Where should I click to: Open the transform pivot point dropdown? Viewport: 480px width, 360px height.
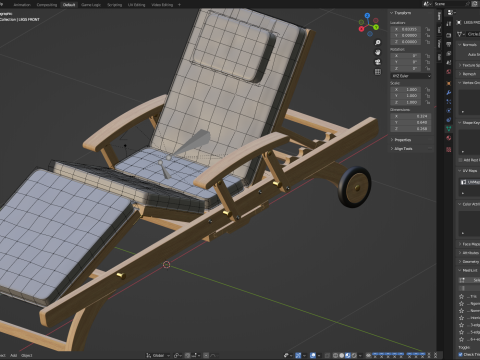(178, 355)
